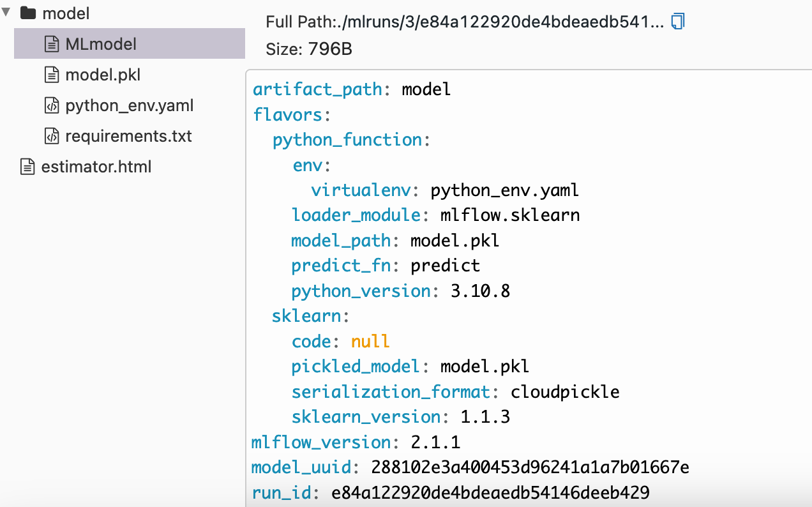
Task: Click the requirements.txt code file icon
Action: point(51,136)
